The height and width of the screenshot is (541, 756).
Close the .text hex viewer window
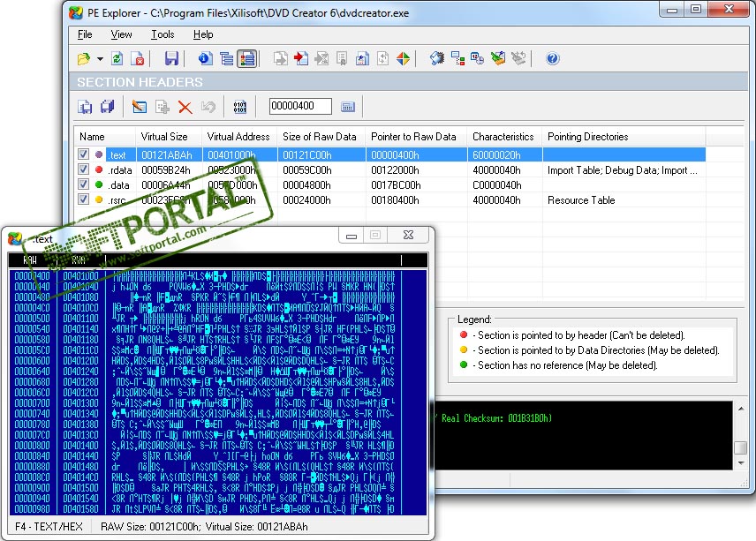(408, 235)
